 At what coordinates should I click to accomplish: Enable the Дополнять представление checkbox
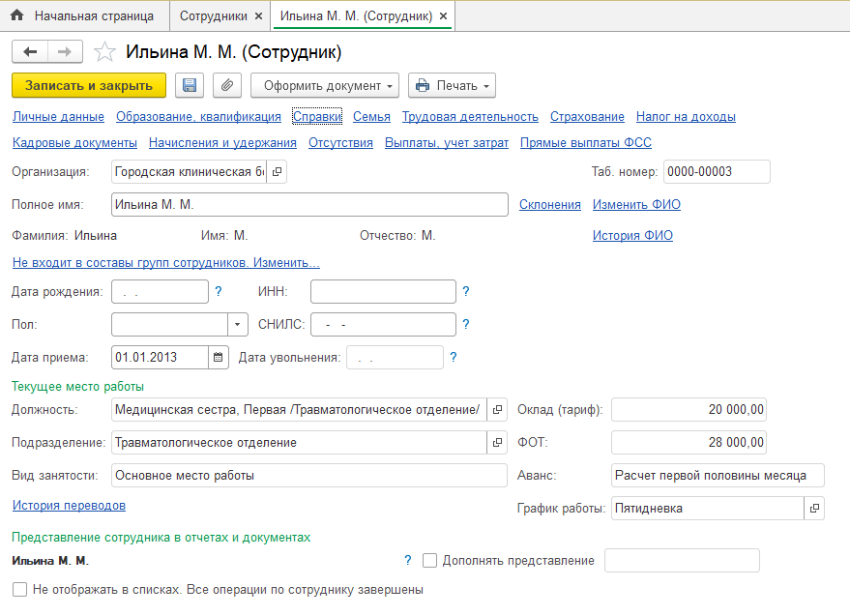(429, 560)
